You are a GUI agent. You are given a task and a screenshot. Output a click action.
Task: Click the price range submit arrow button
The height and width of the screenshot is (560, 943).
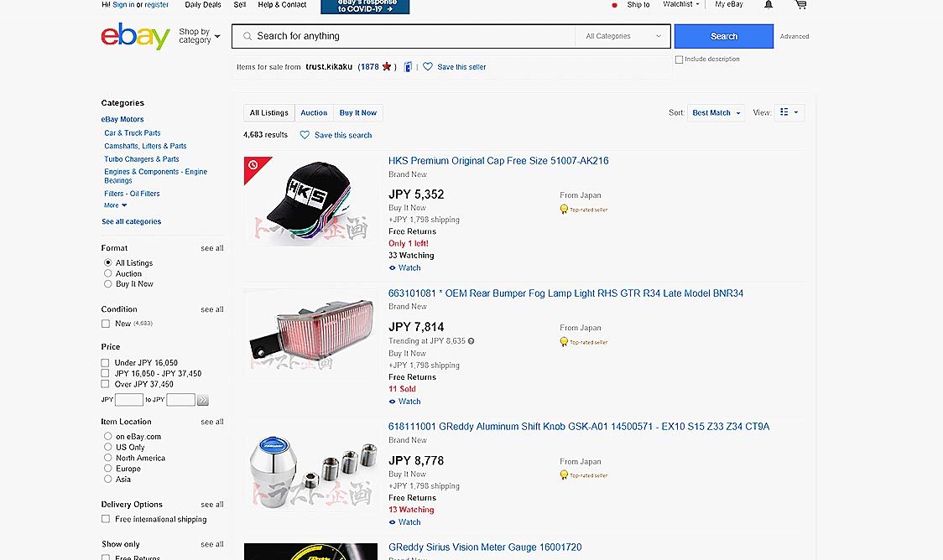203,401
